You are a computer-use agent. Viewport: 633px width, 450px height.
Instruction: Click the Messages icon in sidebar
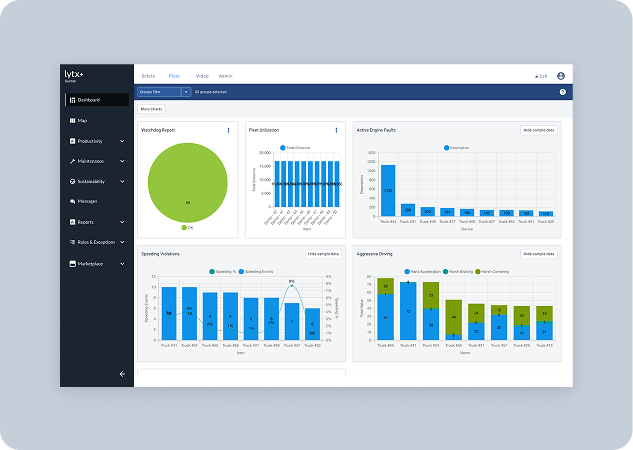tap(73, 201)
